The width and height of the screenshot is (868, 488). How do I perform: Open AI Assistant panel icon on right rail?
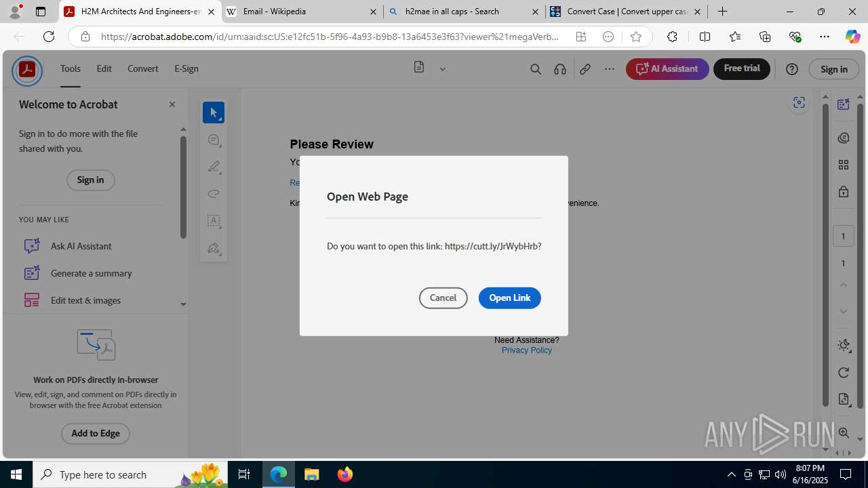844,104
